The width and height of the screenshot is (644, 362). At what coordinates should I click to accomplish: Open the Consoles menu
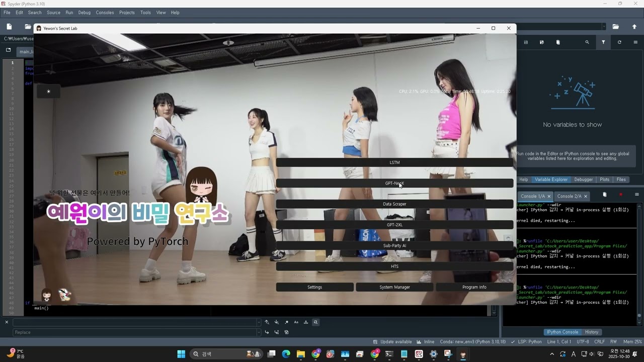pos(105,13)
